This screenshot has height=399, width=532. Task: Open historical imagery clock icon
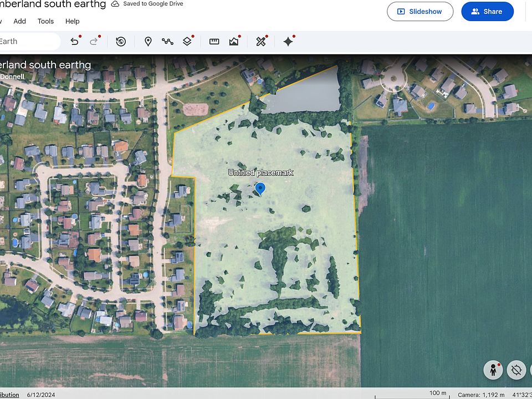click(x=121, y=42)
